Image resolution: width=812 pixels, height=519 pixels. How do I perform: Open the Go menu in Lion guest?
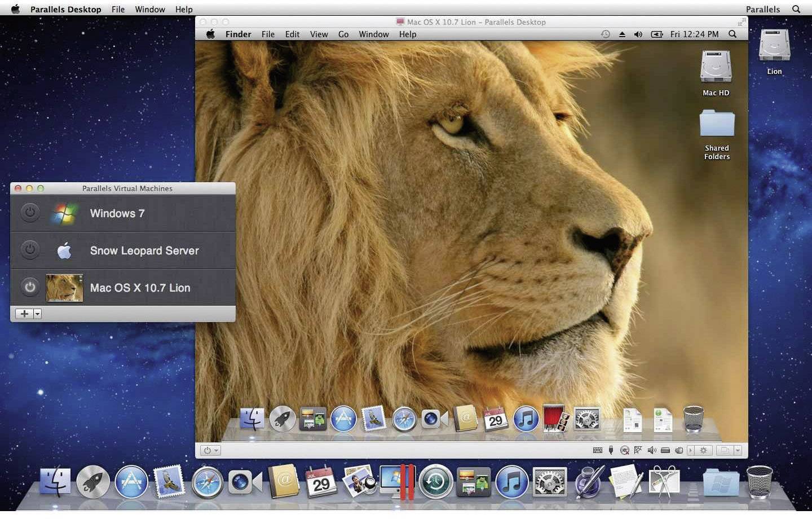[x=343, y=34]
